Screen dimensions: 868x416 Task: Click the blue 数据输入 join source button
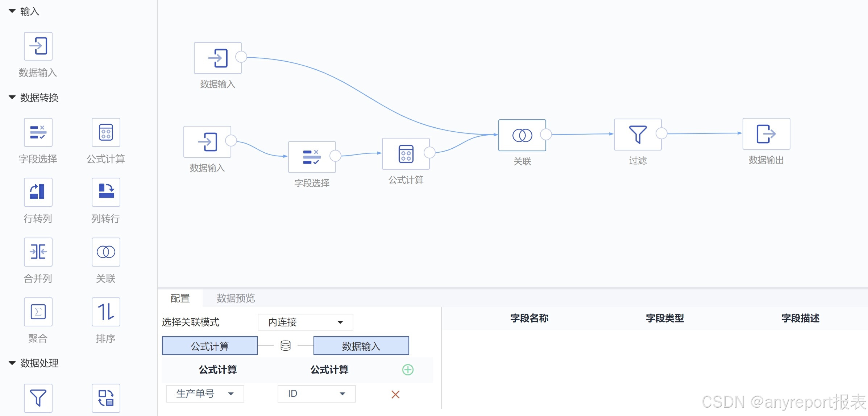coord(361,346)
